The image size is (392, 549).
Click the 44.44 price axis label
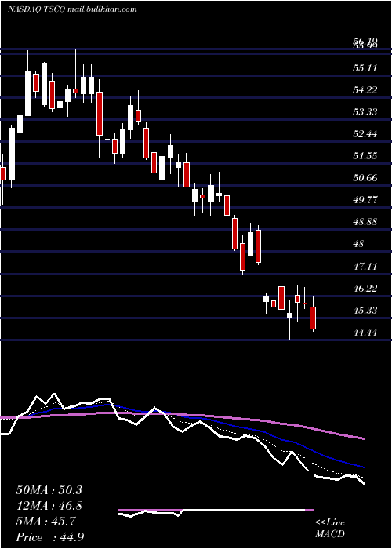point(365,333)
